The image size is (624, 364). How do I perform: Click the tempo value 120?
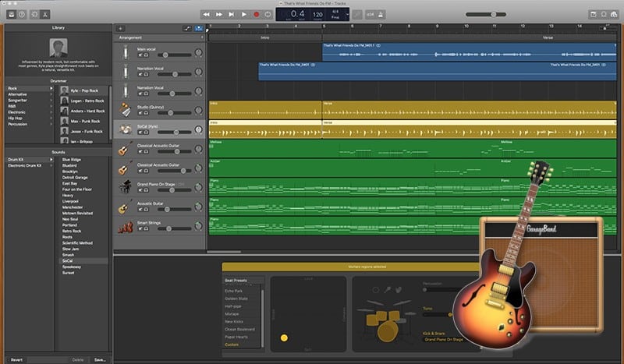pyautogui.click(x=317, y=14)
